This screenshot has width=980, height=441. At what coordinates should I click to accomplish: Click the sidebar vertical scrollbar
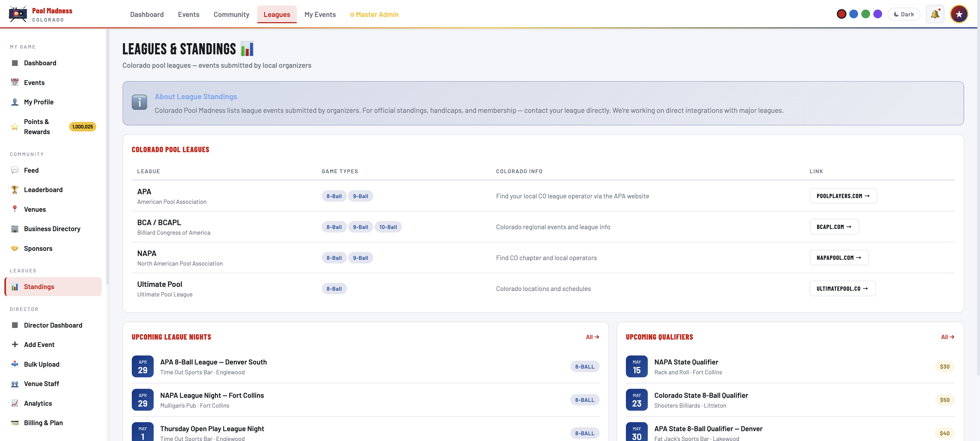coord(108,157)
